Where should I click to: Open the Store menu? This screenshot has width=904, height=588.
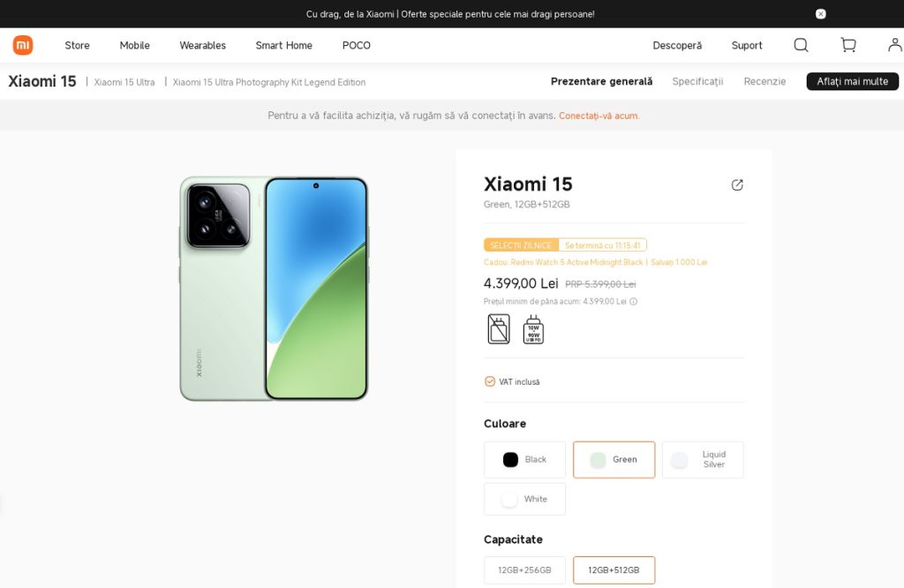[77, 45]
